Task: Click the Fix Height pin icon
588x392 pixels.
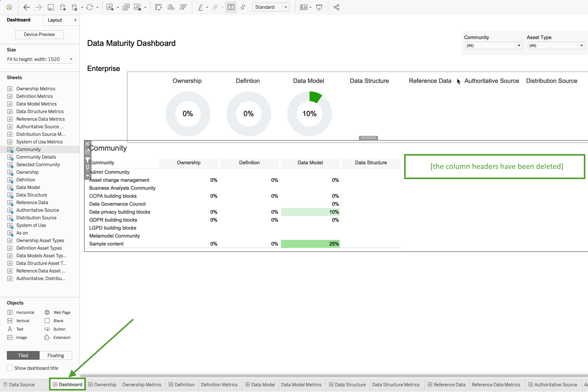Action: [87, 167]
